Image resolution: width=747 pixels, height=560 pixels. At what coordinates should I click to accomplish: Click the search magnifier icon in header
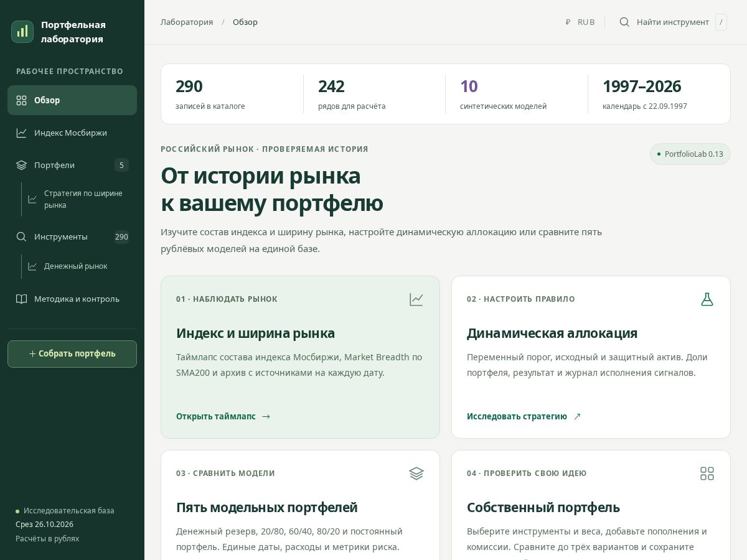click(624, 22)
